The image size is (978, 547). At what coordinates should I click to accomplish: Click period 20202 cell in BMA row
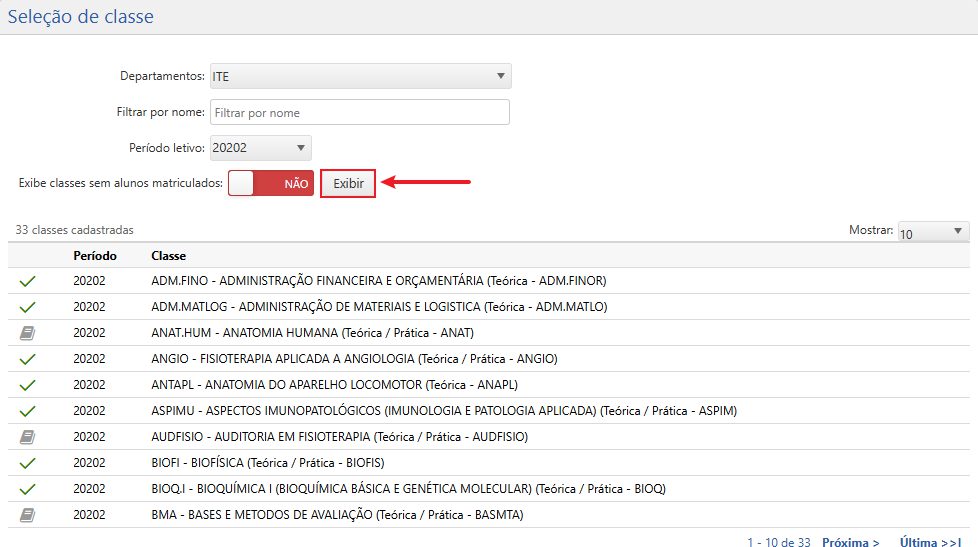pyautogui.click(x=89, y=515)
